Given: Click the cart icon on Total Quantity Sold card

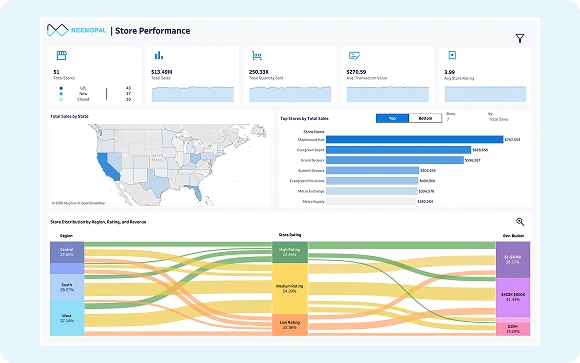Looking at the screenshot, I should coord(257,56).
